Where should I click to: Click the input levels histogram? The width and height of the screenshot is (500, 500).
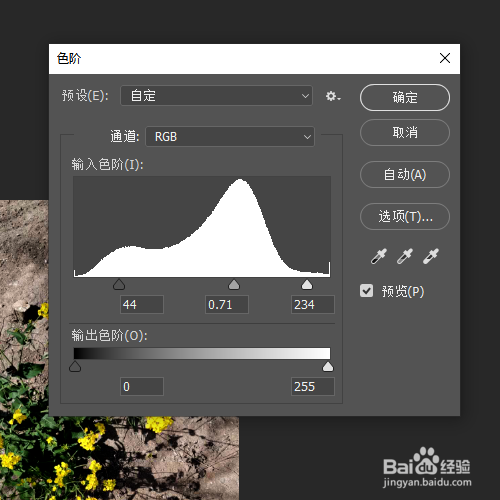point(202,227)
